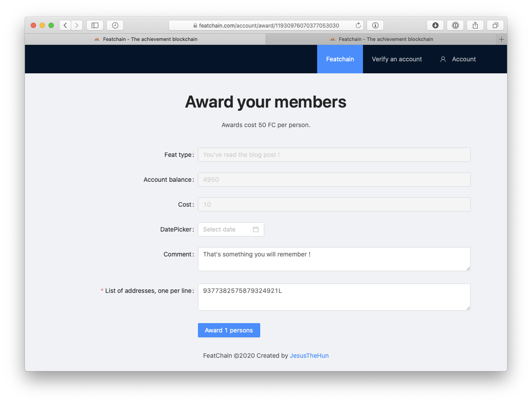Add a new tab with the plus icon
The image size is (532, 404).
click(x=501, y=39)
